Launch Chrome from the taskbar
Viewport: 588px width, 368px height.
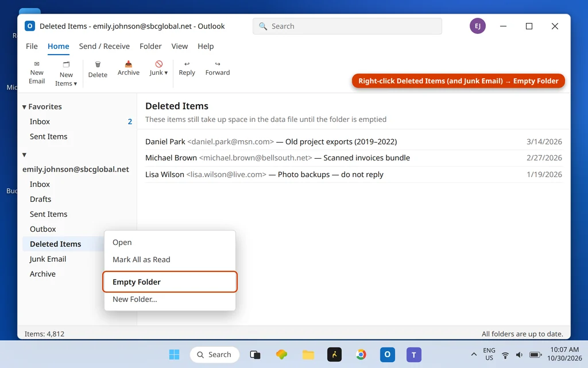[x=361, y=354]
